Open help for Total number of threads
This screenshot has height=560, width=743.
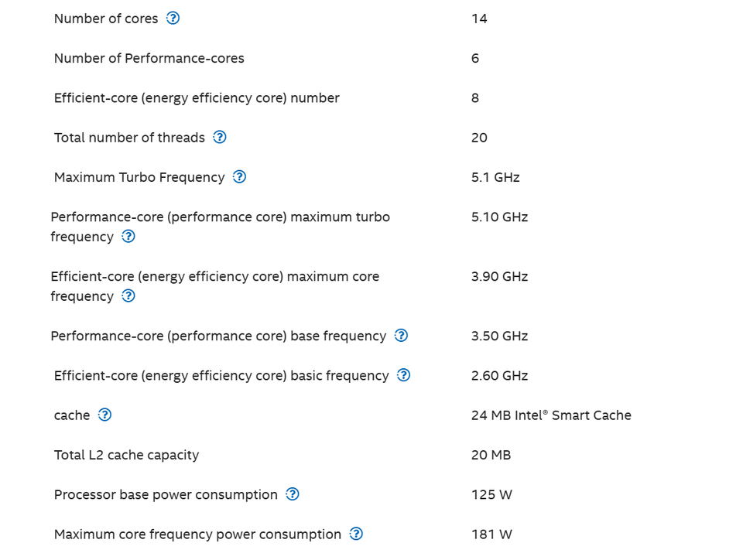pos(220,138)
